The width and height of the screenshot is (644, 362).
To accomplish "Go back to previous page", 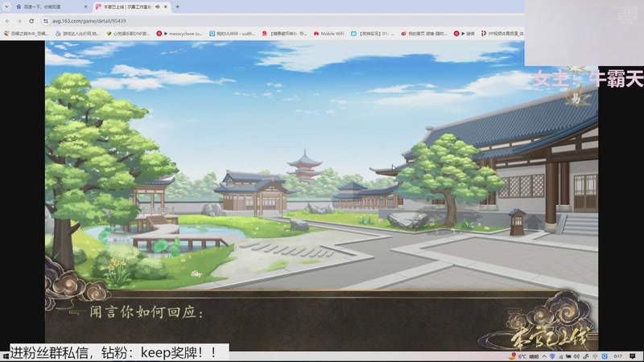I will 7,21.
